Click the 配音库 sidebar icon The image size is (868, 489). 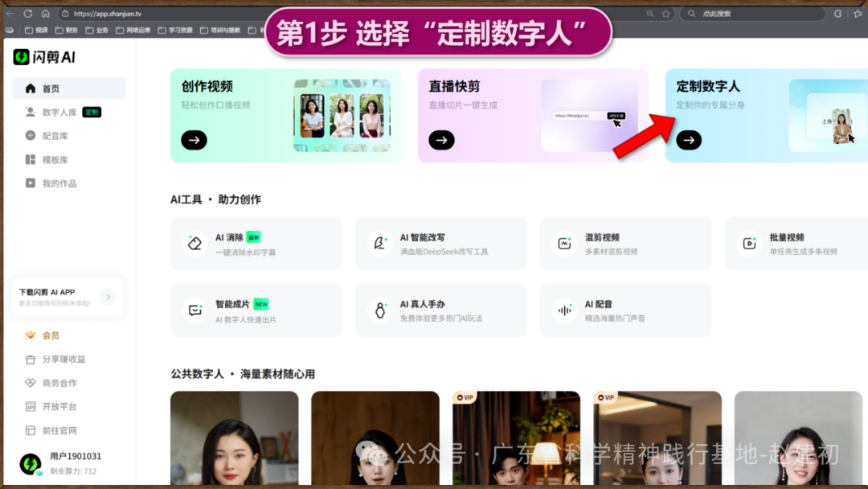point(31,136)
